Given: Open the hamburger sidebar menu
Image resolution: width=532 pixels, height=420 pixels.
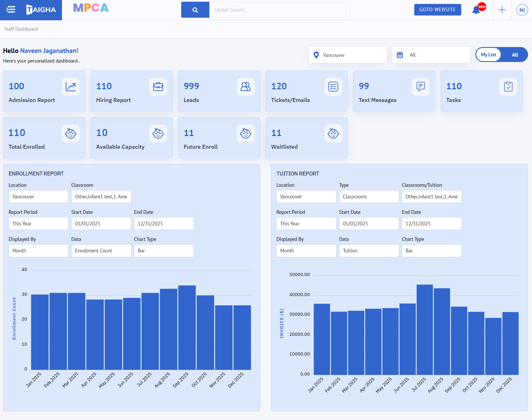Looking at the screenshot, I should (x=11, y=10).
